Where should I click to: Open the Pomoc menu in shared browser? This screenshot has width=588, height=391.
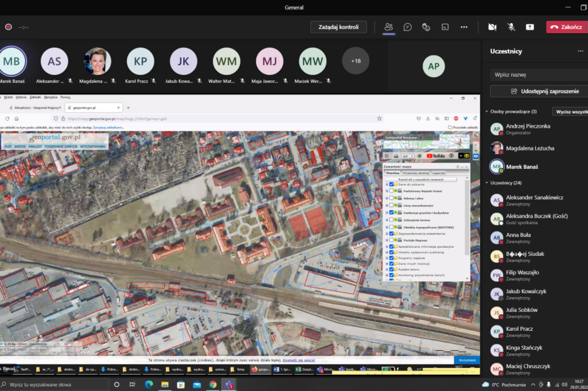point(66,97)
